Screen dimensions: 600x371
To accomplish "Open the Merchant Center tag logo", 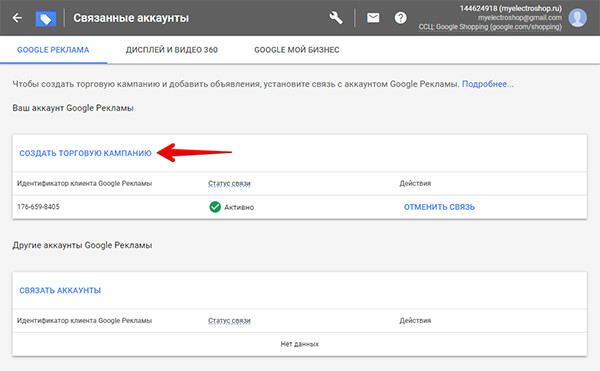I will (46, 18).
